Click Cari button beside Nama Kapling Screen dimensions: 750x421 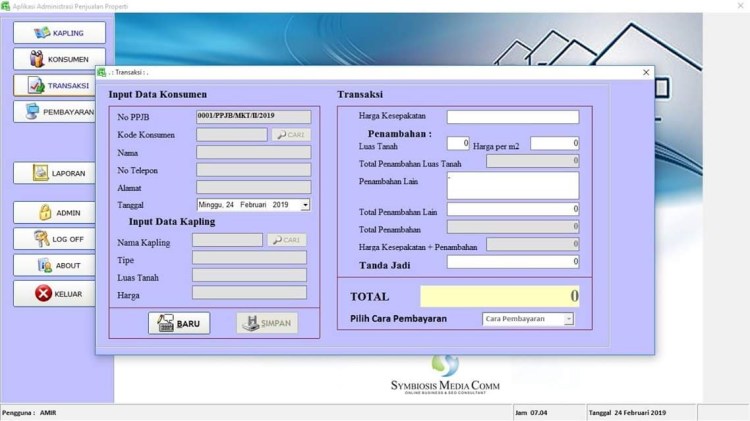click(286, 240)
